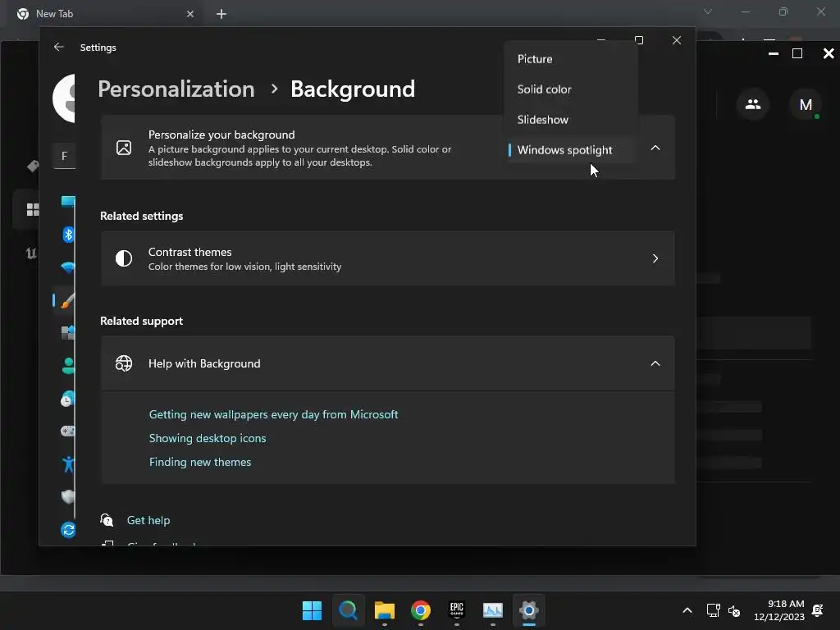This screenshot has width=840, height=630.
Task: Go back using the Settings back arrow
Action: (59, 47)
